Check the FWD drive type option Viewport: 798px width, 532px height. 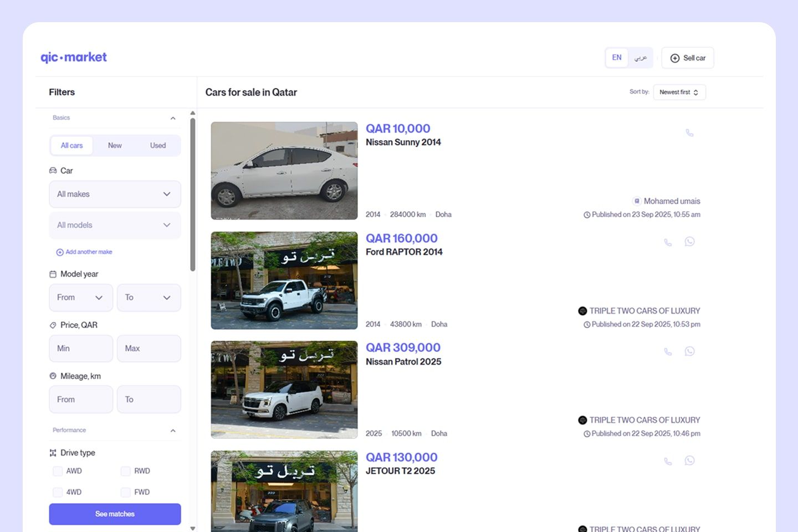pos(126,492)
